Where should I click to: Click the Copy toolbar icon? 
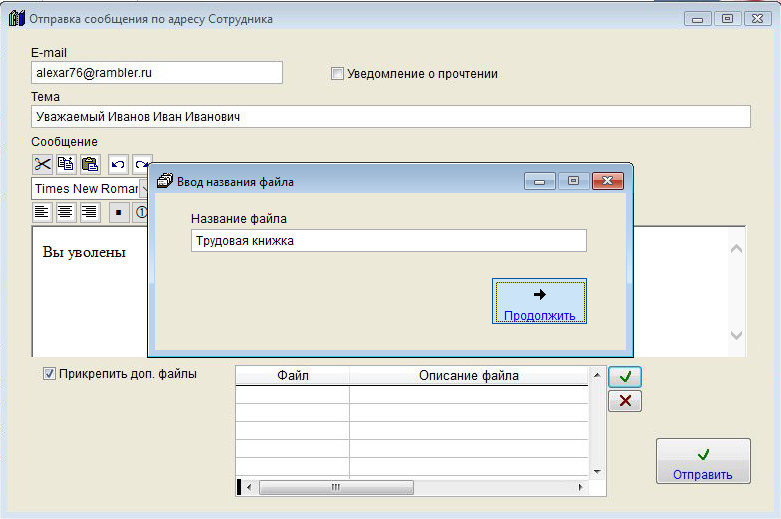click(66, 164)
